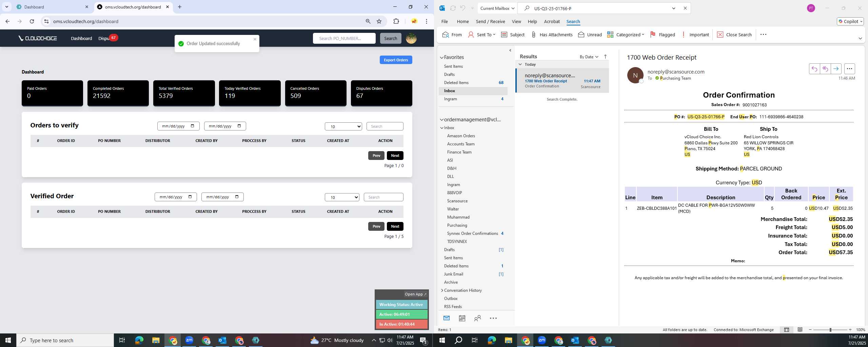Click the Unread filter in the Search ribbon

590,35
